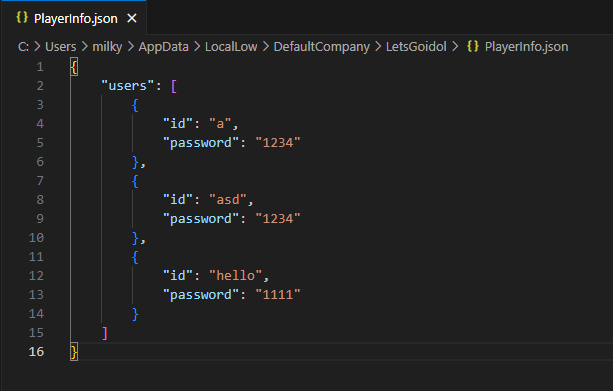Open the milky breadcrumb folder

click(107, 47)
